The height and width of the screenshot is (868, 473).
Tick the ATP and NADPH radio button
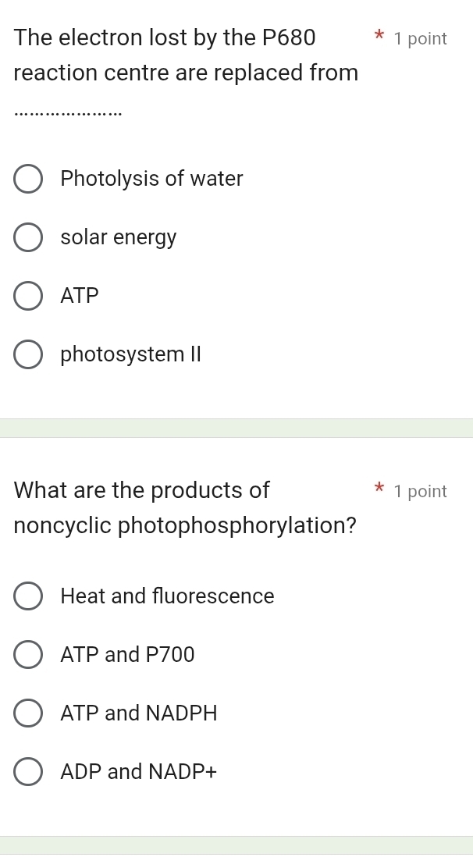[28, 713]
